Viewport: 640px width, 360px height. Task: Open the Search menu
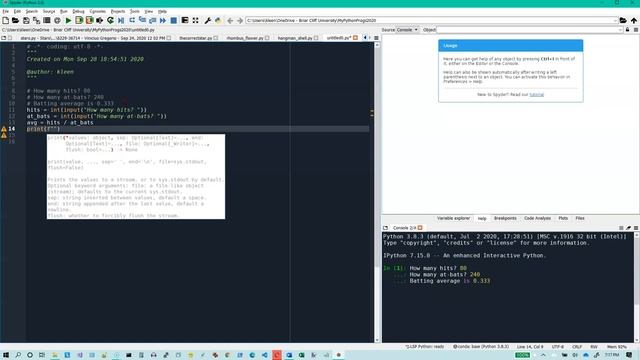[x=31, y=11]
